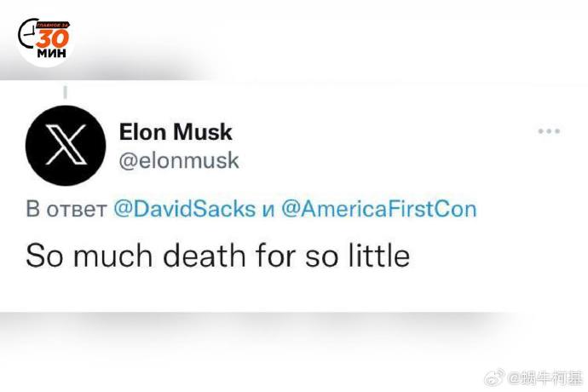Click the "и" between the two mentions

(x=268, y=210)
